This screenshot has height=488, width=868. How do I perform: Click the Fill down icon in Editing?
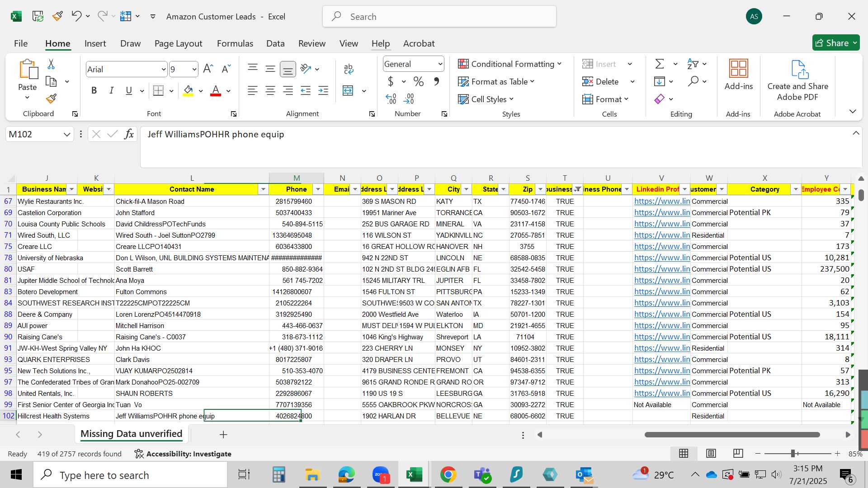click(660, 81)
